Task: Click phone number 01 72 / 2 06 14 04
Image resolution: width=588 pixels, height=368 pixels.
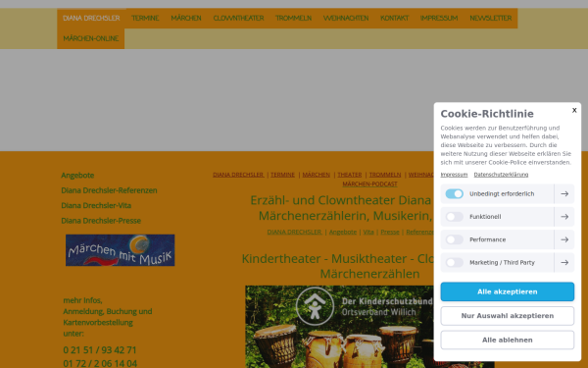Action: tap(100, 363)
